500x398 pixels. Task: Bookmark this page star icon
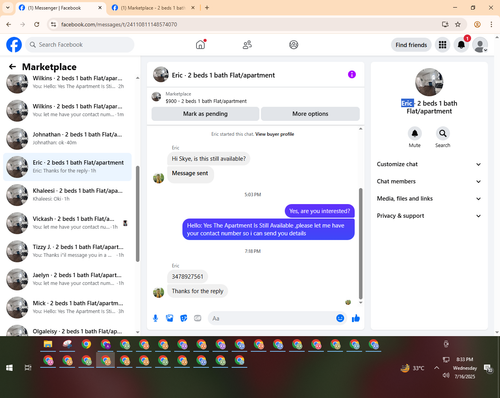click(x=458, y=24)
